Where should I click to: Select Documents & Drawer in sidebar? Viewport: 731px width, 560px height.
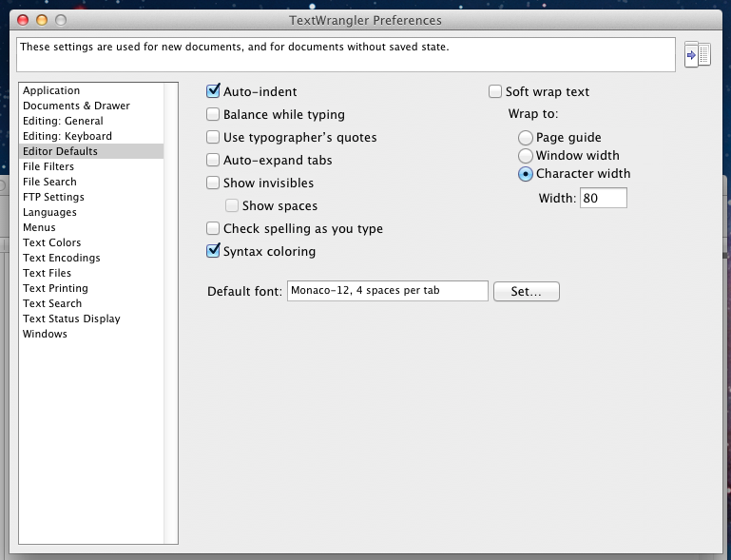tap(91, 106)
